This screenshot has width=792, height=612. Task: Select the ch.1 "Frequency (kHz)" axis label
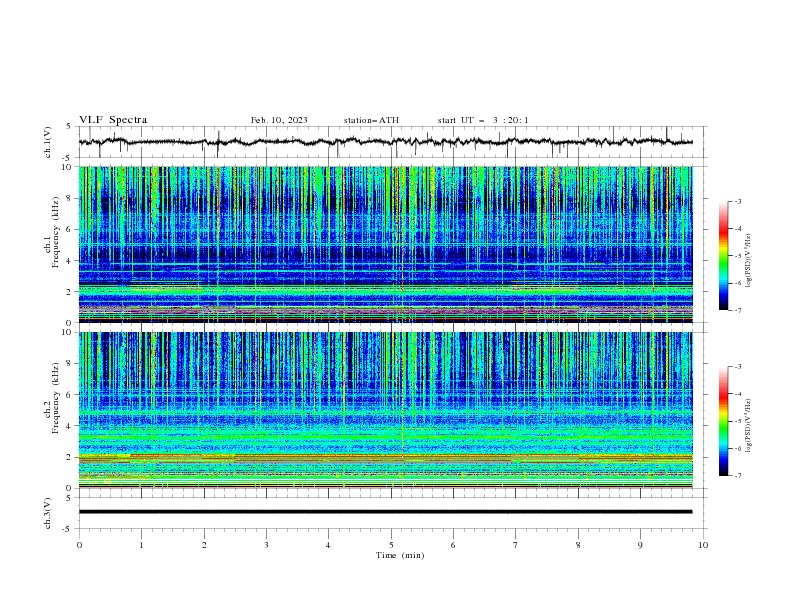point(56,233)
